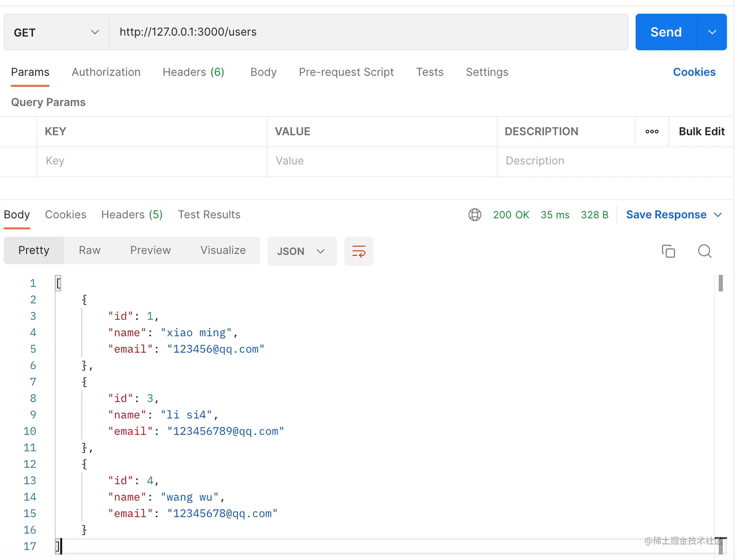Switch to the Authorization tab

(x=106, y=72)
